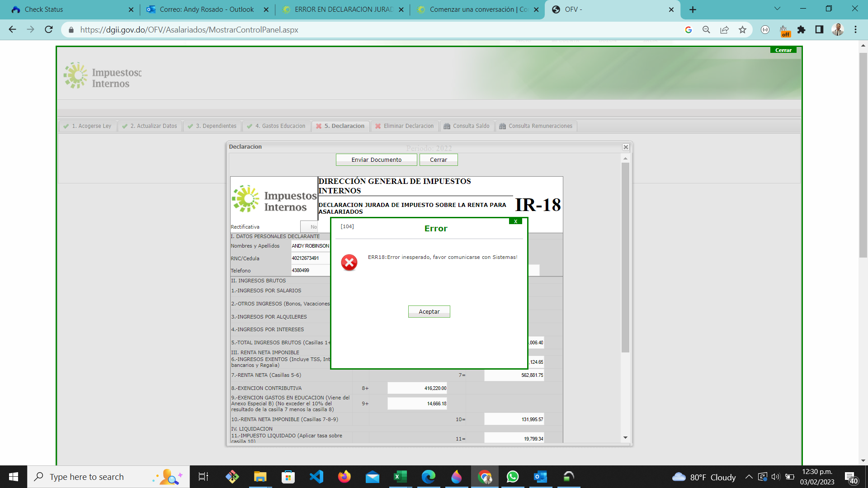The image size is (868, 488).
Task: Open the Consulta Saldo tab
Action: [467, 126]
